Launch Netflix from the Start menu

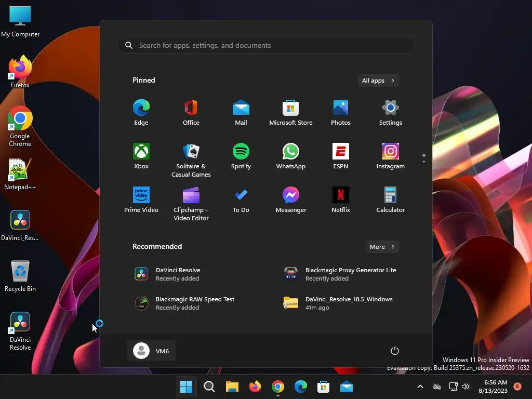coord(341,200)
